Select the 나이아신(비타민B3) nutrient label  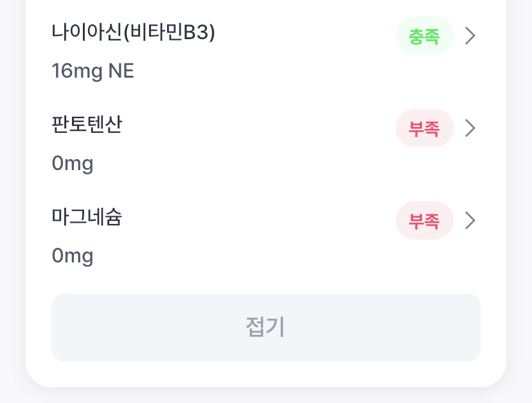coord(133,32)
